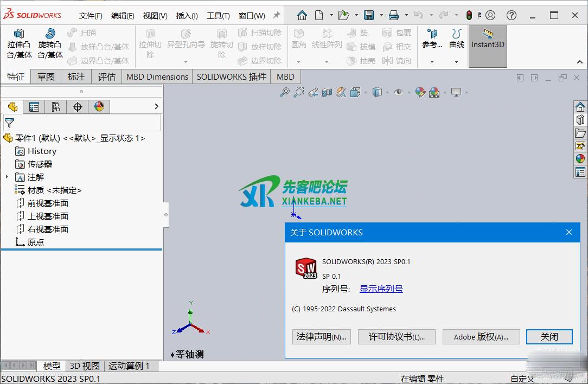
Task: Open the PropertyManager tab icon
Action: click(34, 107)
